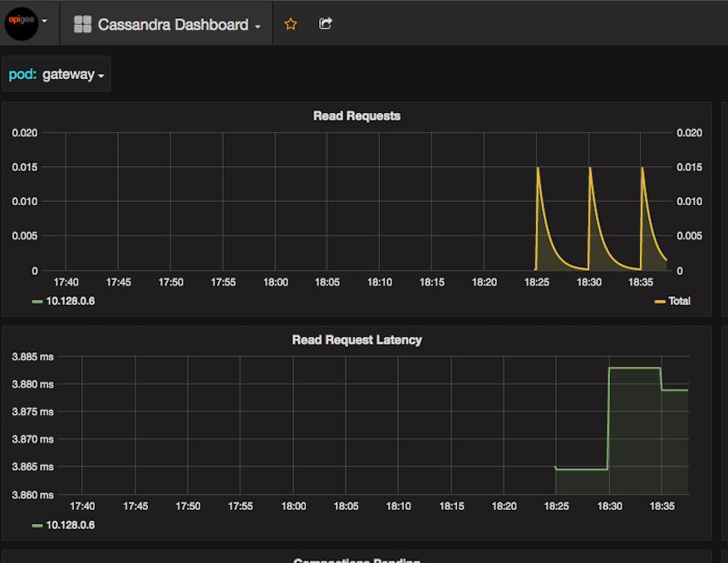728x563 pixels.
Task: Click the peak of the 18:30 read request spike
Action: pos(590,168)
